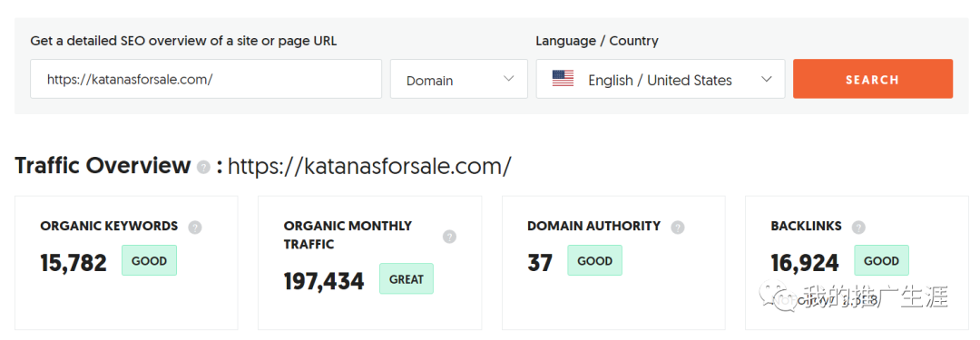This screenshot has height=340, width=980.
Task: Click the GOOD badge for Backlinks
Action: click(881, 260)
